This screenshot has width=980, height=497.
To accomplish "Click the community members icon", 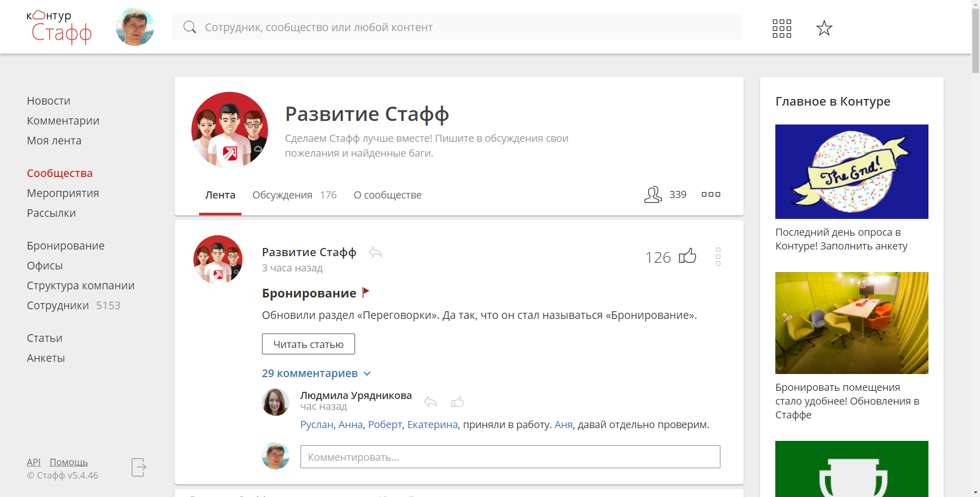I will [653, 194].
